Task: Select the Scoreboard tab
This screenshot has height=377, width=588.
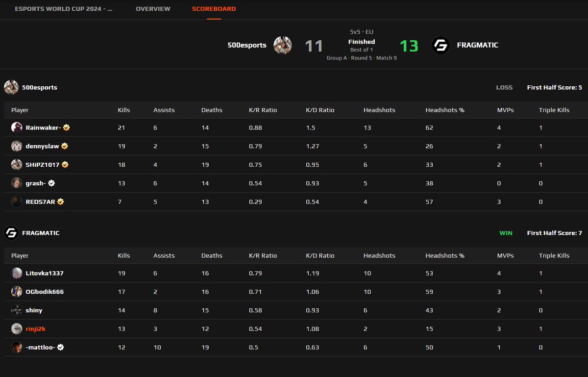Action: (214, 9)
